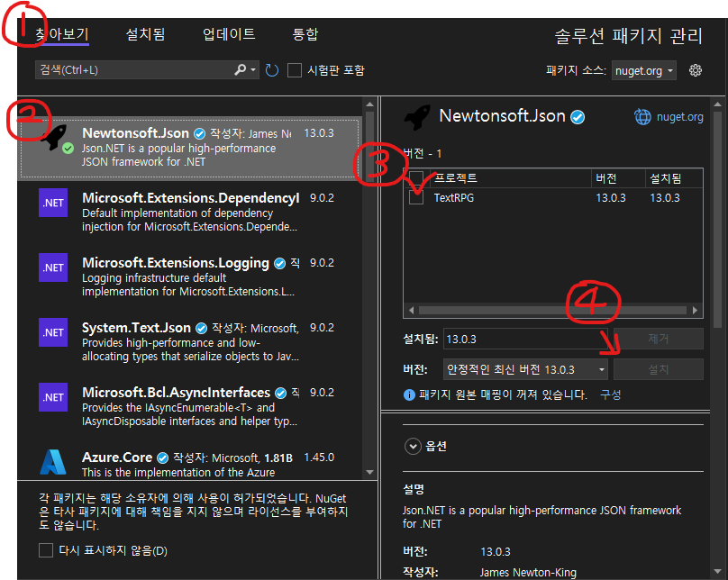Open NuGet settings gear
The width and height of the screenshot is (728, 580).
tap(695, 70)
